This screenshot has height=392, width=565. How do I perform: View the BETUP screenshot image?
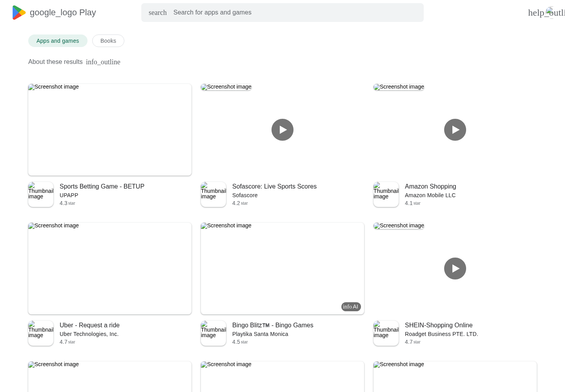coord(110,130)
